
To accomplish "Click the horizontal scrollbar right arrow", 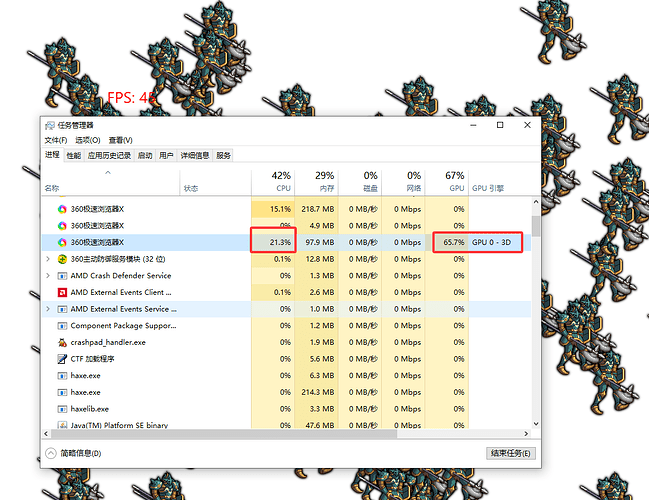I will [x=526, y=434].
